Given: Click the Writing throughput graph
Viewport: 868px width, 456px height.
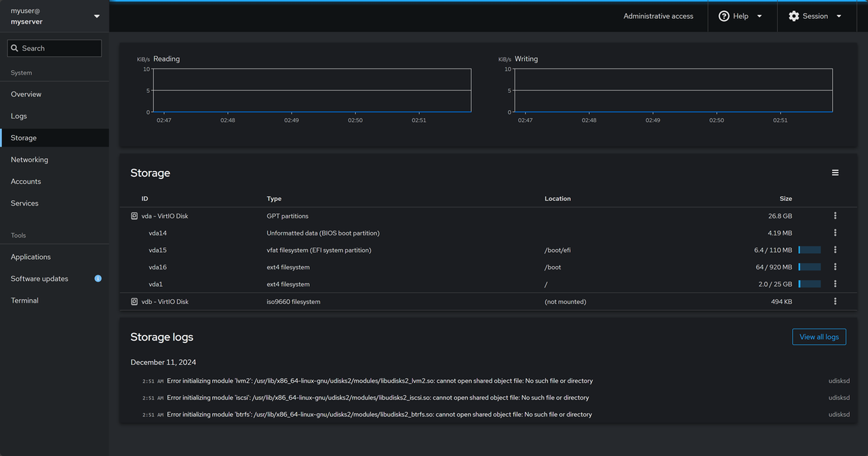Looking at the screenshot, I should point(673,90).
